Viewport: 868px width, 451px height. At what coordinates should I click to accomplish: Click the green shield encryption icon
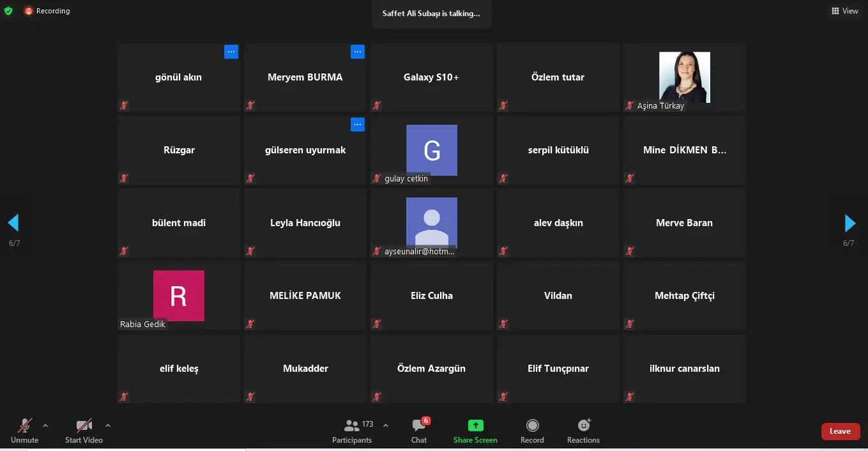(x=8, y=11)
